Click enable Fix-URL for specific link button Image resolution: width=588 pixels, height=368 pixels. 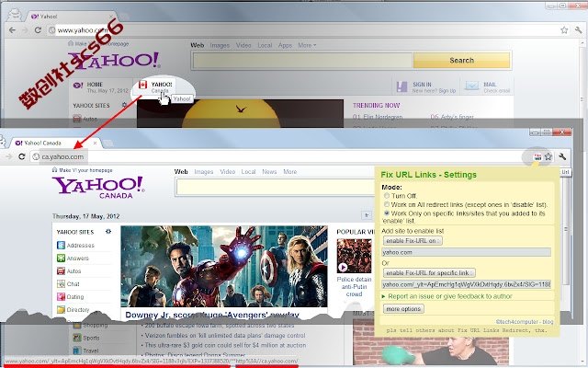click(x=429, y=272)
